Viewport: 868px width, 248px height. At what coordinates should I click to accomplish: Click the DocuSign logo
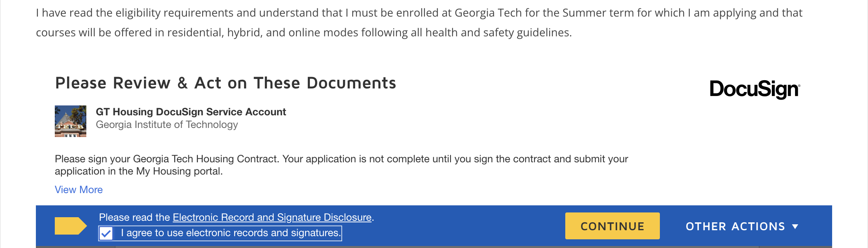[x=754, y=89]
